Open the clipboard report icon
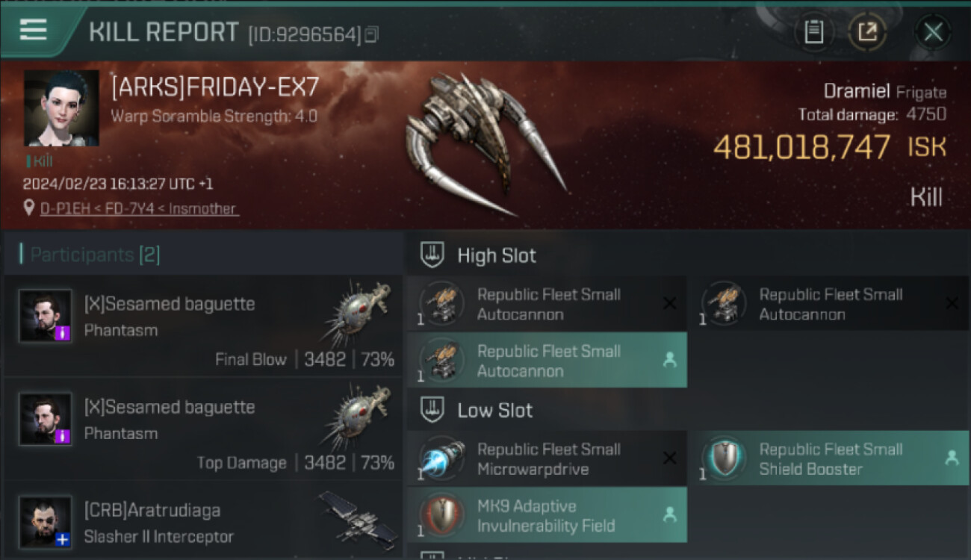971x560 pixels. click(813, 32)
